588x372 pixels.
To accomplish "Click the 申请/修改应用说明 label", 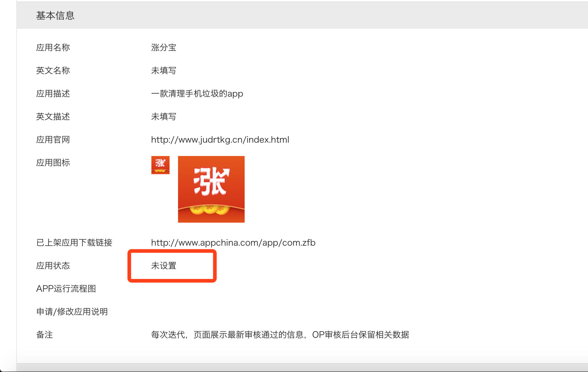I will [x=72, y=312].
